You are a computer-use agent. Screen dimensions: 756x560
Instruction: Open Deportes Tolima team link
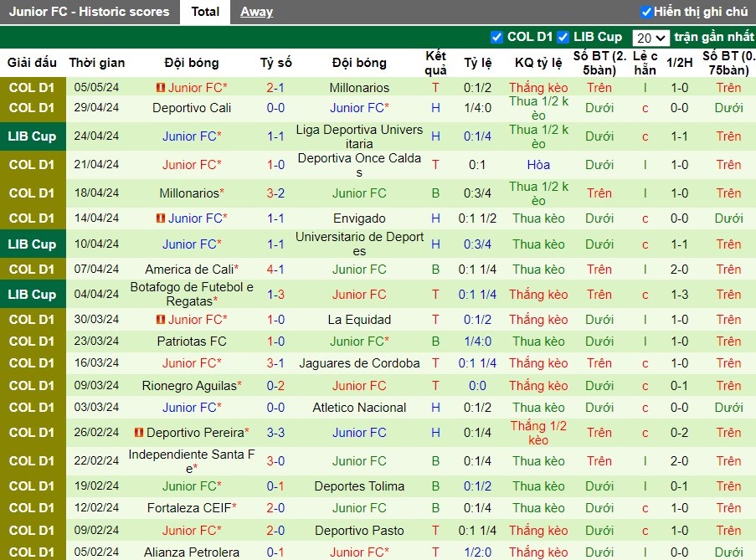(x=359, y=486)
